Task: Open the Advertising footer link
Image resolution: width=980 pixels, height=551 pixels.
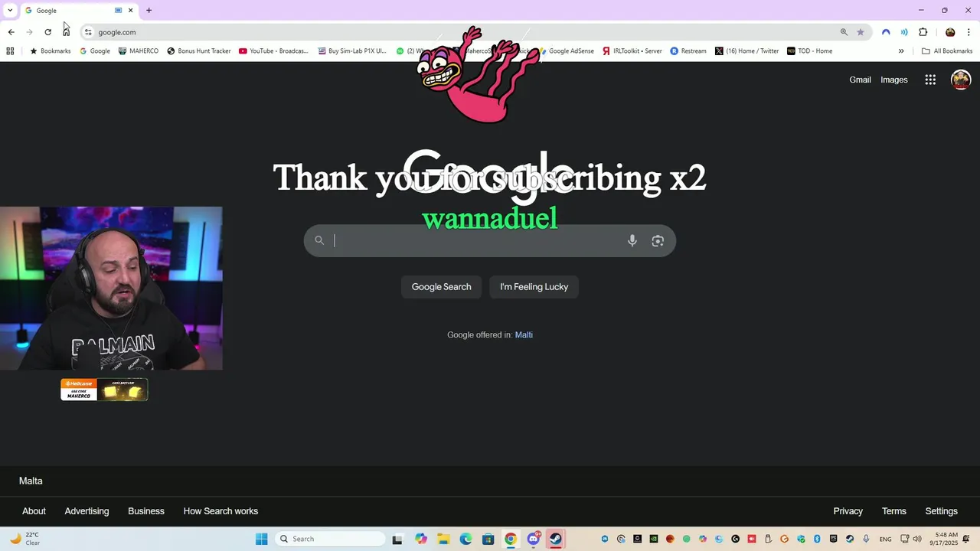Action: (x=87, y=511)
